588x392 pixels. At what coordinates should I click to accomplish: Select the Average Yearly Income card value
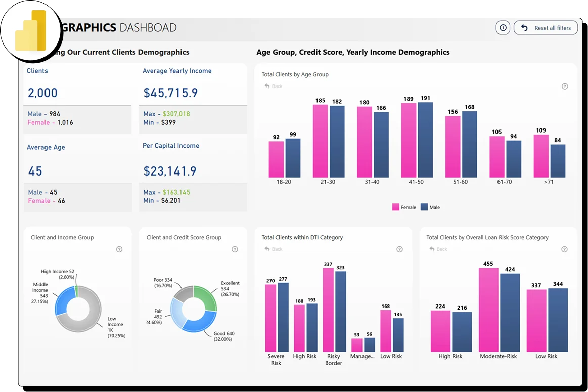(170, 93)
